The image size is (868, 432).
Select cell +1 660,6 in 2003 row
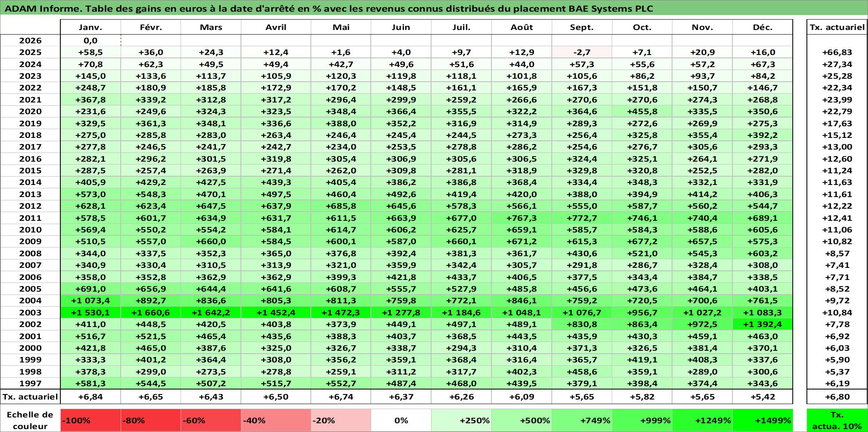pos(151,312)
